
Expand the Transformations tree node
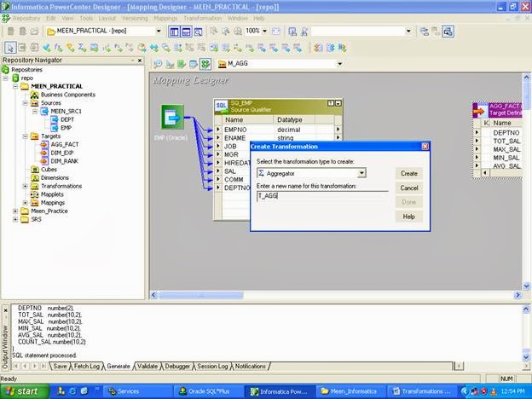25,186
